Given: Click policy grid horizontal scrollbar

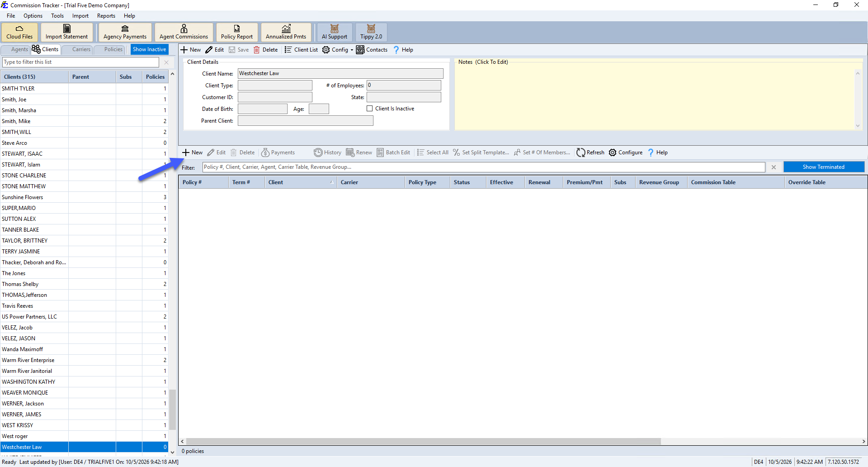Looking at the screenshot, I should tap(424, 441).
